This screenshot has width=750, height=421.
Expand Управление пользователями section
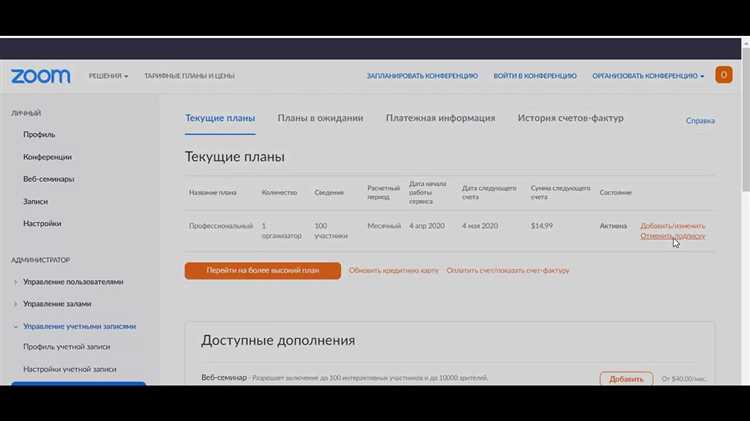point(73,282)
